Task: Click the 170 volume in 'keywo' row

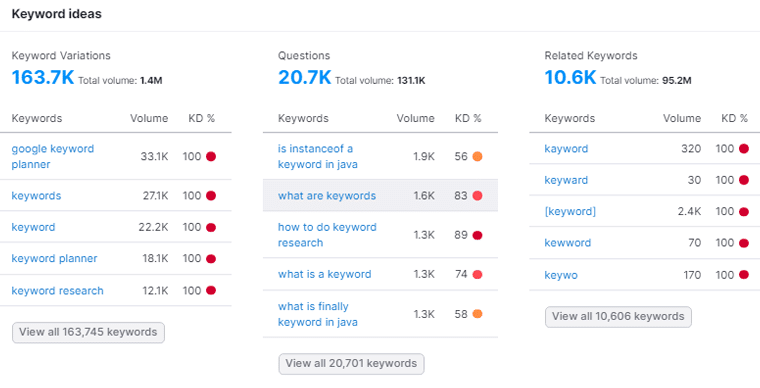Action: pyautogui.click(x=692, y=275)
